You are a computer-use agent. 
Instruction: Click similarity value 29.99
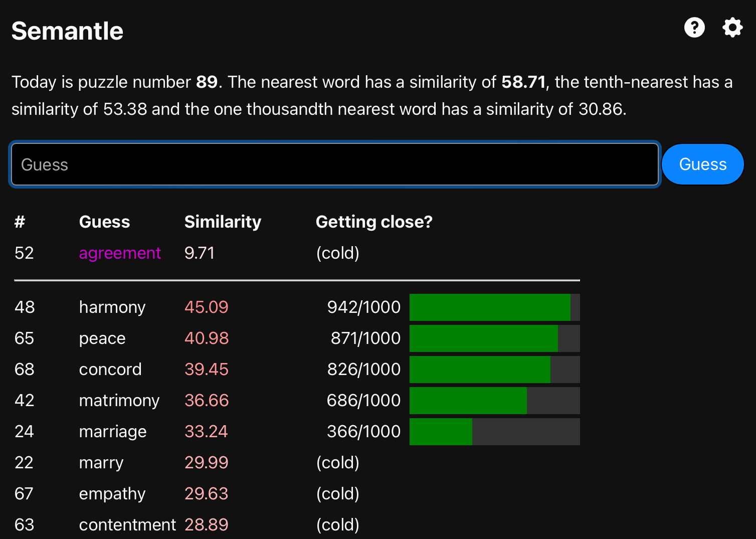206,463
